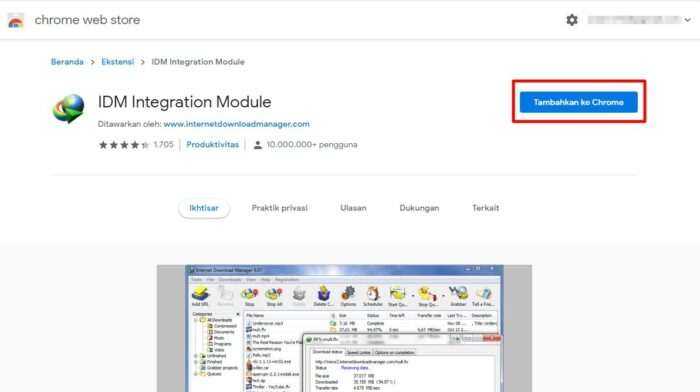700x392 pixels.
Task: Open Beranda breadcrumb link
Action: point(67,62)
